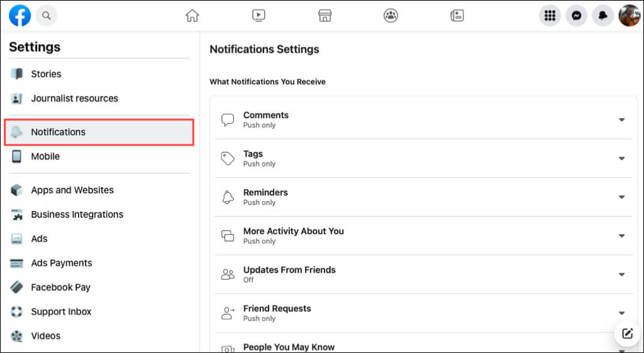Viewport: 644px width, 353px height.
Task: Expand the Updates From Friends arrow
Action: tap(622, 274)
